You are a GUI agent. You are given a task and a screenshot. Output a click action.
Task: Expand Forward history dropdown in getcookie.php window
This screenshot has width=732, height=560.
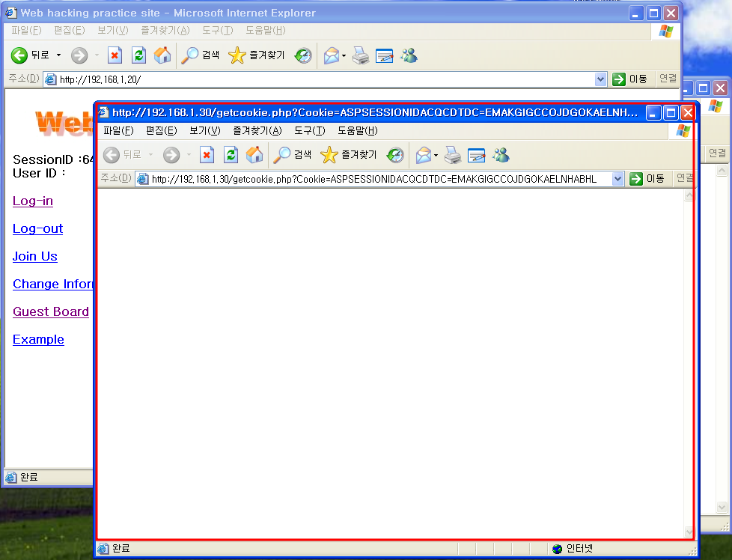(189, 154)
